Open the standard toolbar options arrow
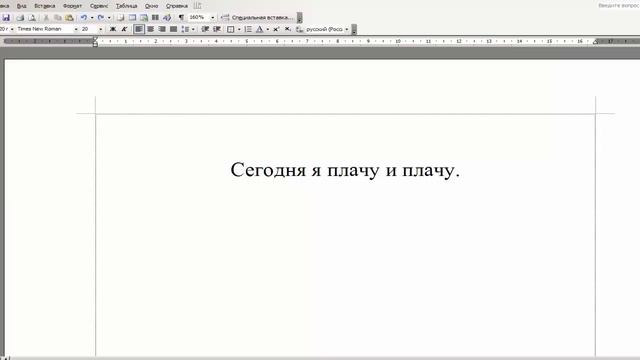Screen dimensions: 640x360 pos(300,18)
